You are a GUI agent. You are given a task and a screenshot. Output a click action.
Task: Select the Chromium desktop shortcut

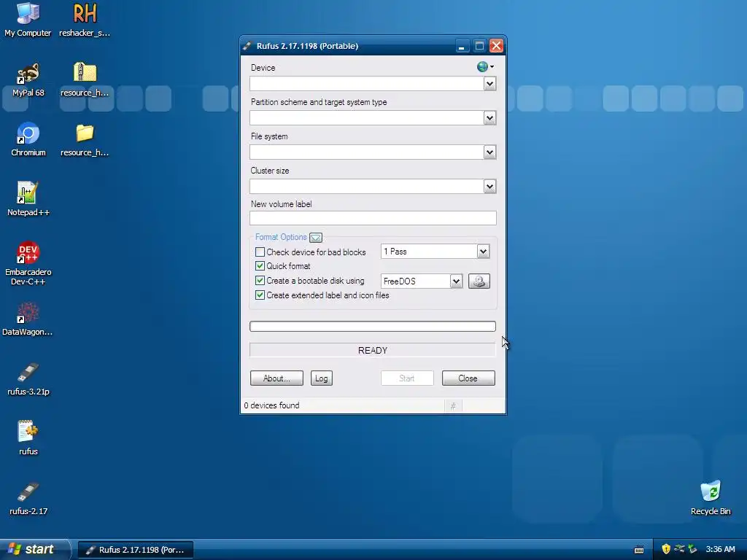click(28, 139)
